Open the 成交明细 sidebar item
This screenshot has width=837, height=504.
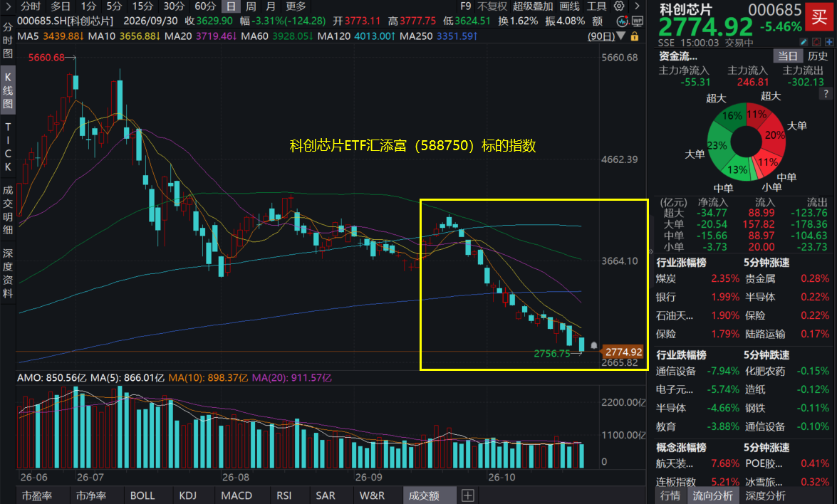[7, 210]
